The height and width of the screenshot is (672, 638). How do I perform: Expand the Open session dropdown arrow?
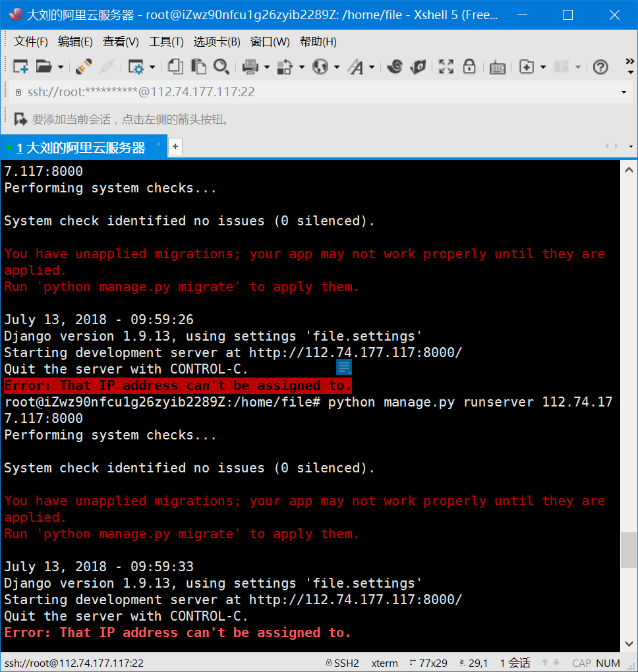coord(61,67)
